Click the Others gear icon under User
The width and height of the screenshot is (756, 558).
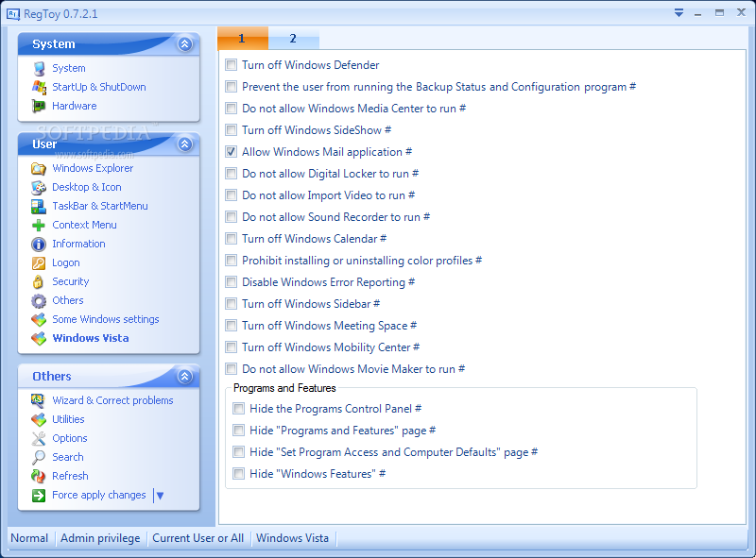click(39, 300)
